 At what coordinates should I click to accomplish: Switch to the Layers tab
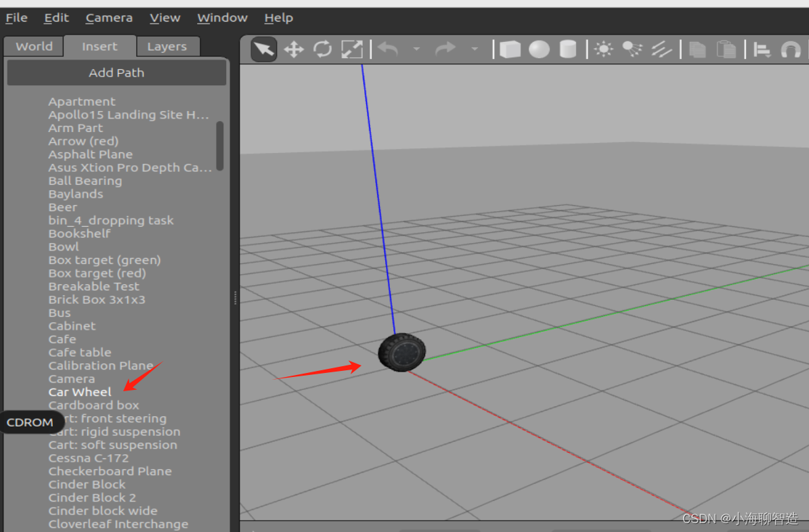point(167,47)
